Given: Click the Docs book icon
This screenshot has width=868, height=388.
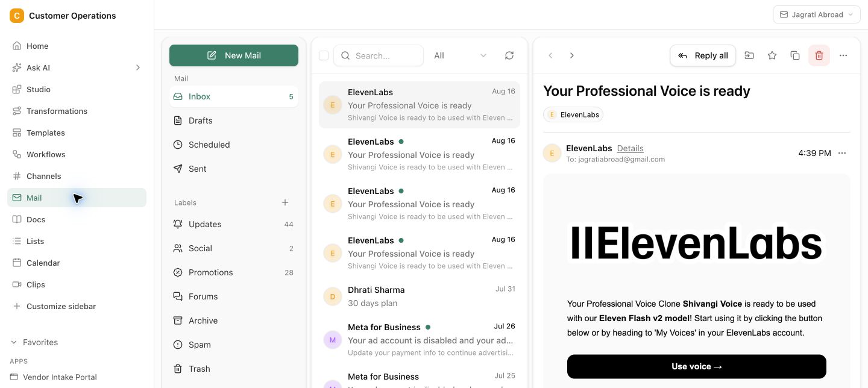Looking at the screenshot, I should click(17, 219).
